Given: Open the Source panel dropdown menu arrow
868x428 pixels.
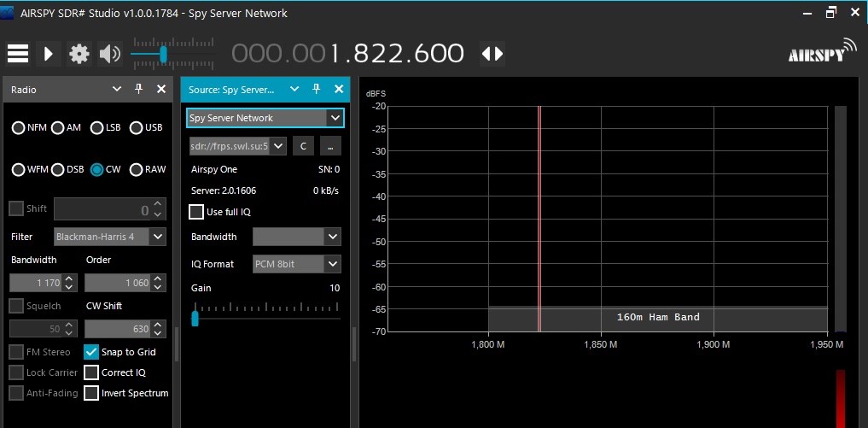Looking at the screenshot, I should [x=294, y=89].
